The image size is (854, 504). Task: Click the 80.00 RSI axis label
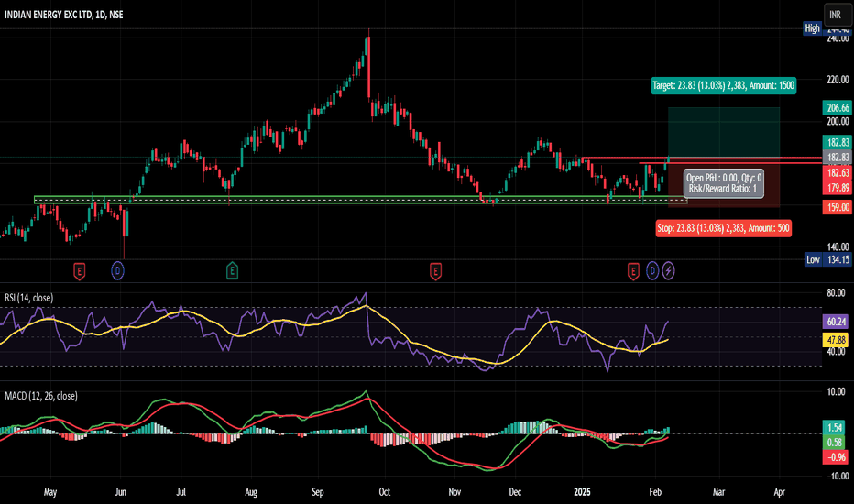coord(836,293)
